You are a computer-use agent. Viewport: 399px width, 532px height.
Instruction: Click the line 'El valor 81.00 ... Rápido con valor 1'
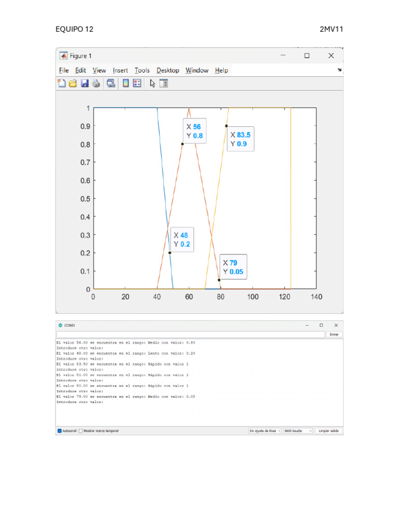(x=123, y=375)
